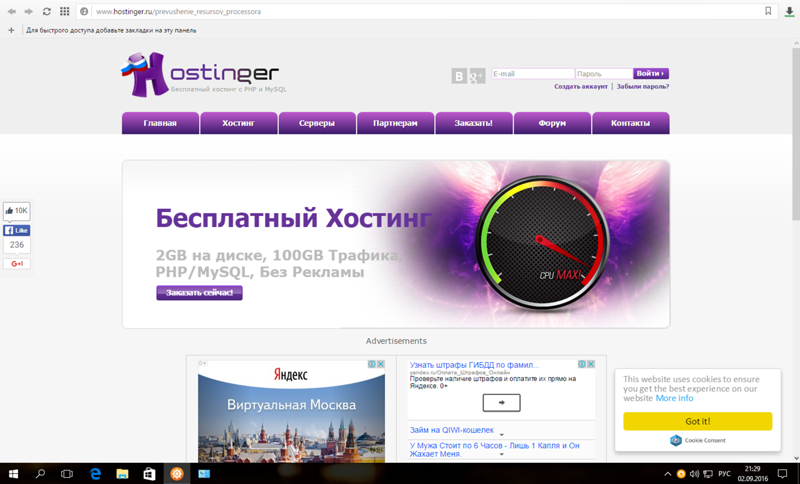Open the Партнерам menu tab

coord(395,123)
